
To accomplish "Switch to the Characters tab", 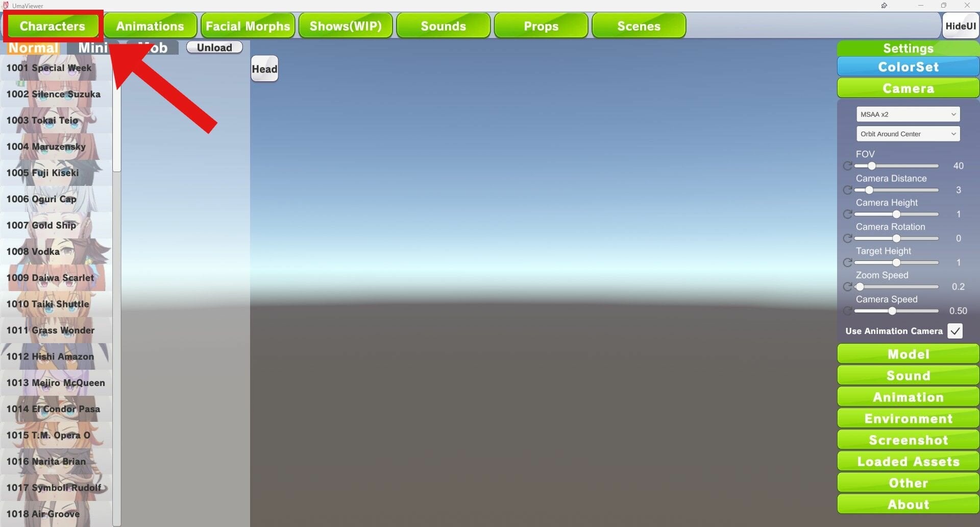I will pos(53,26).
